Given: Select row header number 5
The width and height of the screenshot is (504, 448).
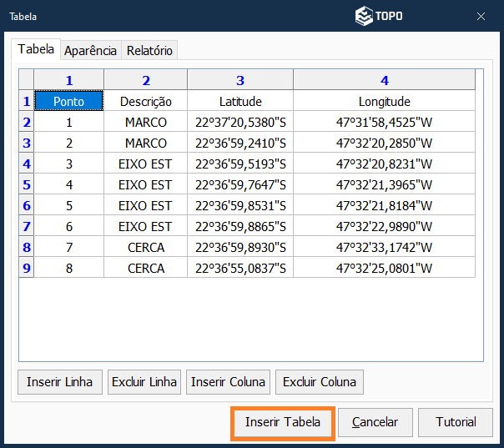Looking at the screenshot, I should [x=27, y=185].
